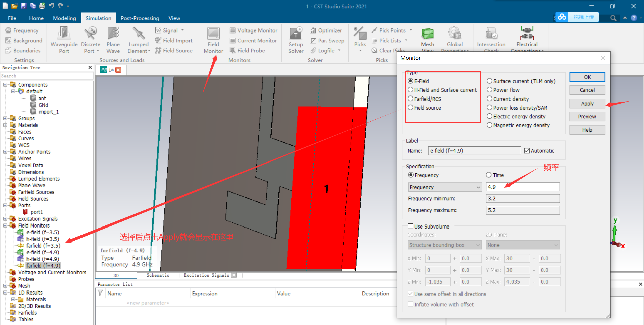Select Farfield/RCS monitor type
This screenshot has width=644, height=325.
[x=424, y=99]
